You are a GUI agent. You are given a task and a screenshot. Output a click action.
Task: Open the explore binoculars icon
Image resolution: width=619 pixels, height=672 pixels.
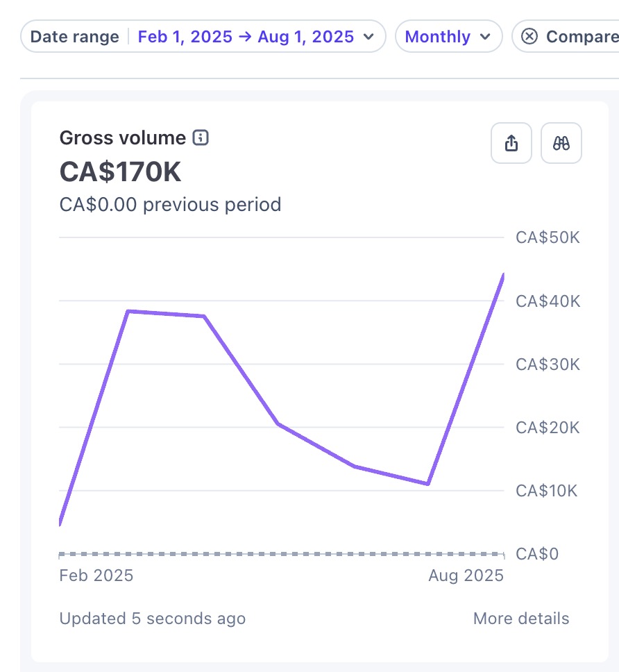(x=561, y=143)
